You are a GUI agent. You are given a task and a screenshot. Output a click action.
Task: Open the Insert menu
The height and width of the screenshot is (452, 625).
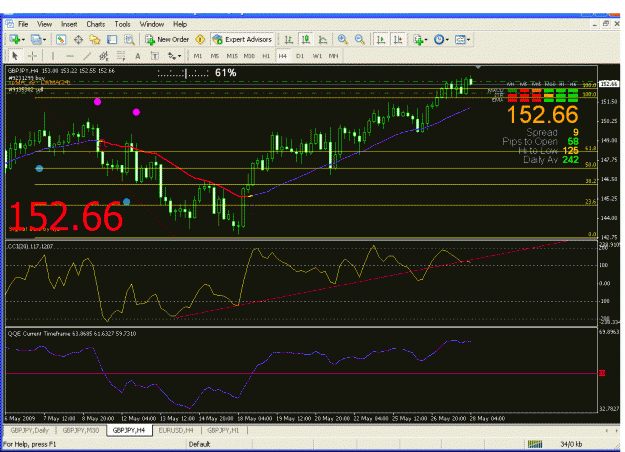pos(69,24)
